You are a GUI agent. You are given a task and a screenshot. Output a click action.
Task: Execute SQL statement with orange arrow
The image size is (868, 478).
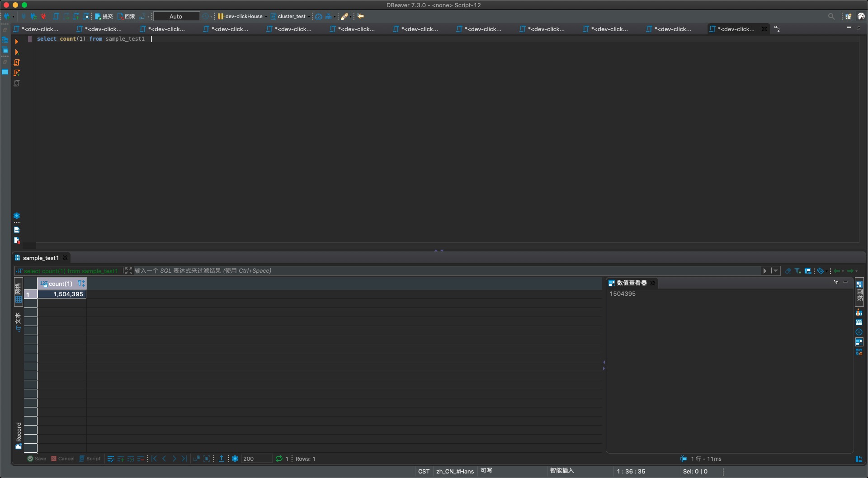tap(17, 42)
